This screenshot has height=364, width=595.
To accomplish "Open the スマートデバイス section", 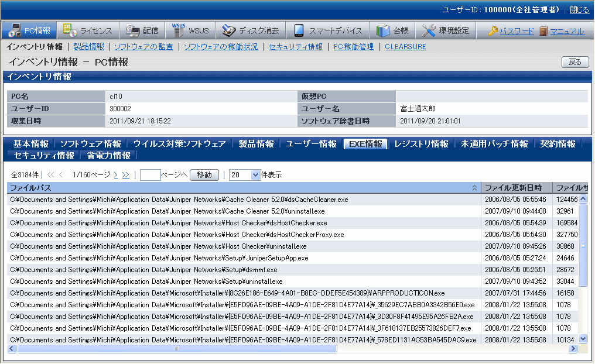I will [x=329, y=30].
